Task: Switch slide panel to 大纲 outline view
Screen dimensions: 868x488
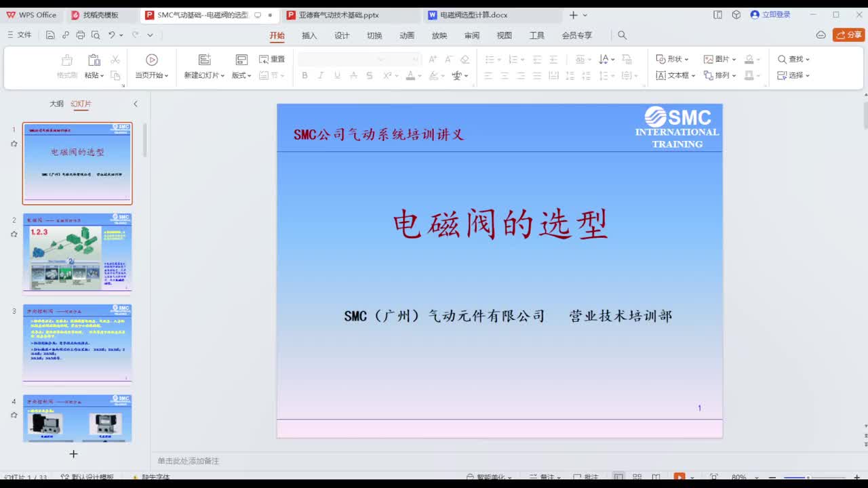Action: coord(56,104)
